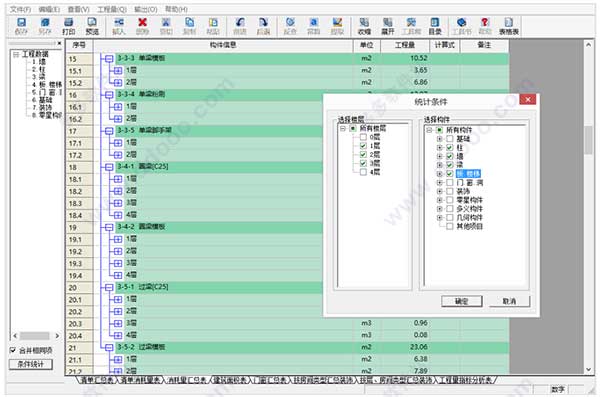
Task: Click the main table vertical scrollbar thumb
Action: 589,140
